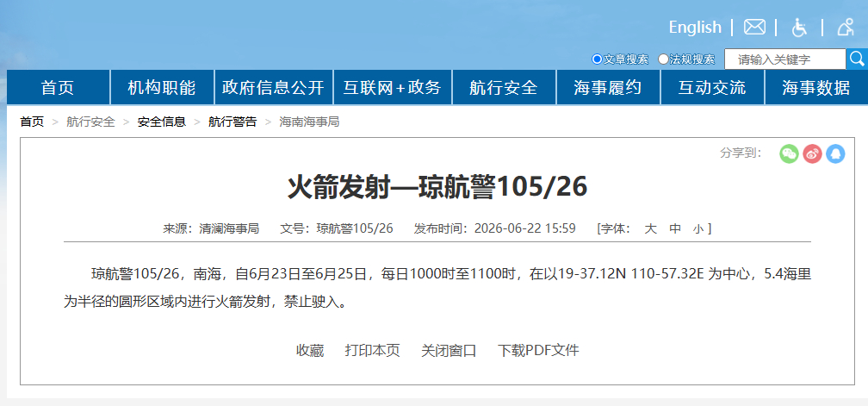Click 关闭窗口 link

point(449,350)
